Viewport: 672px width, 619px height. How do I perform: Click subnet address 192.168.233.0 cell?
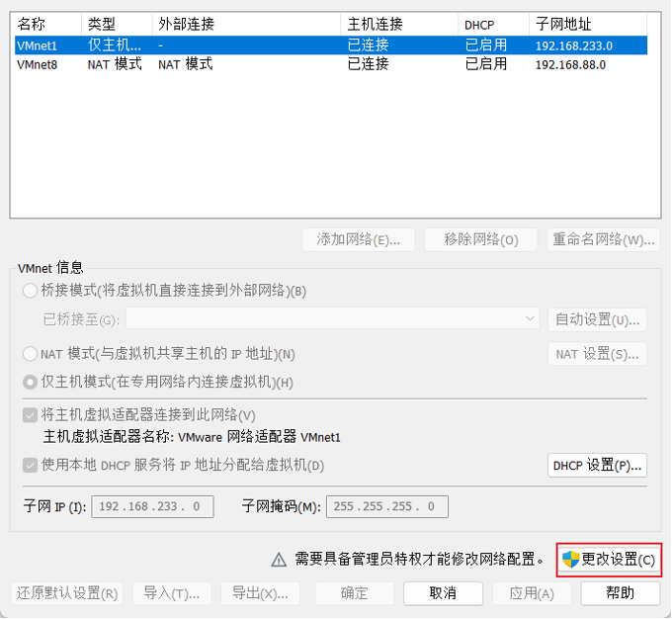coord(574,45)
